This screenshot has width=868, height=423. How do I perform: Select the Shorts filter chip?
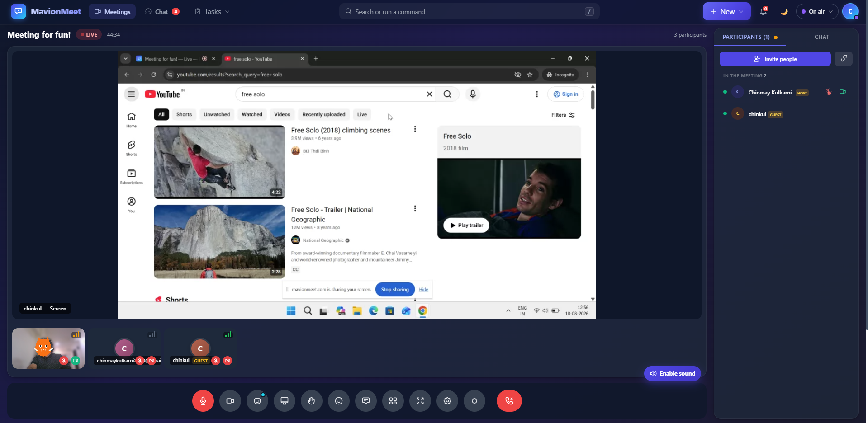point(184,114)
